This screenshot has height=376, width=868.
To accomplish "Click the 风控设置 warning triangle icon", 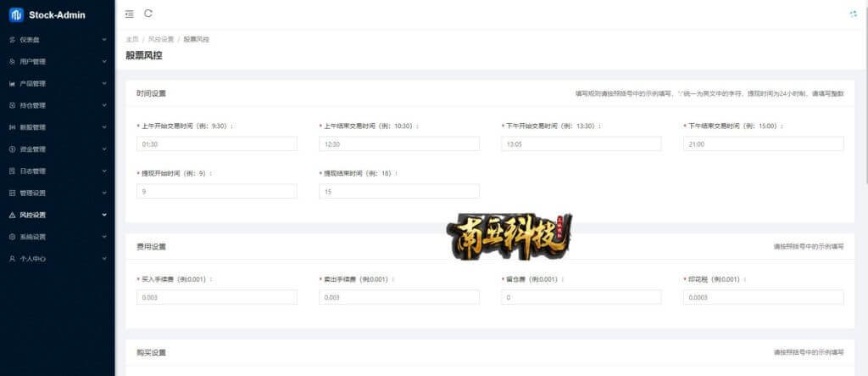I will pos(12,216).
